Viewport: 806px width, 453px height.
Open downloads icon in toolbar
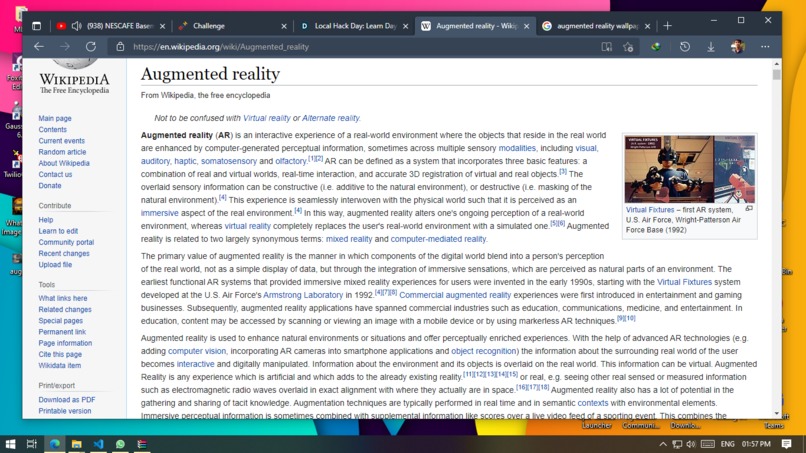(711, 47)
